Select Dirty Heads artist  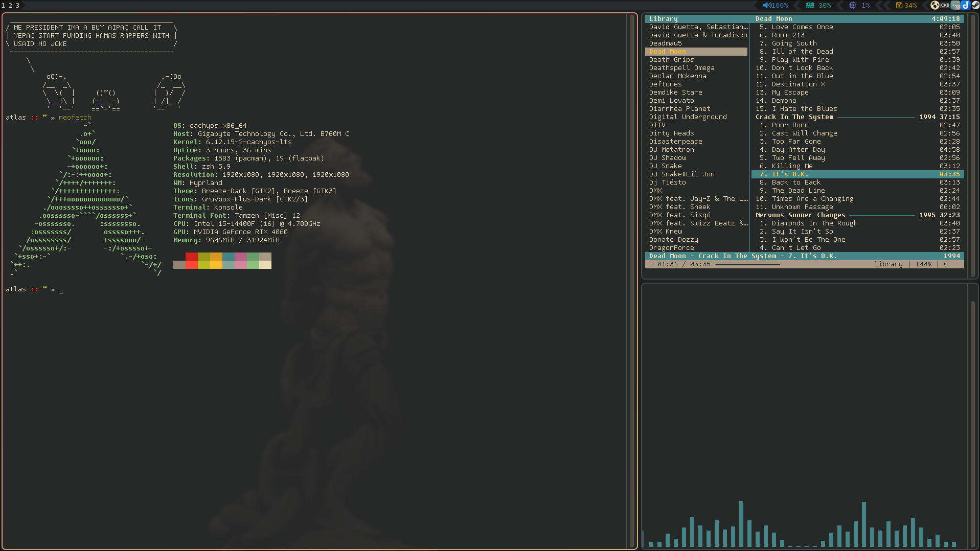696,133
